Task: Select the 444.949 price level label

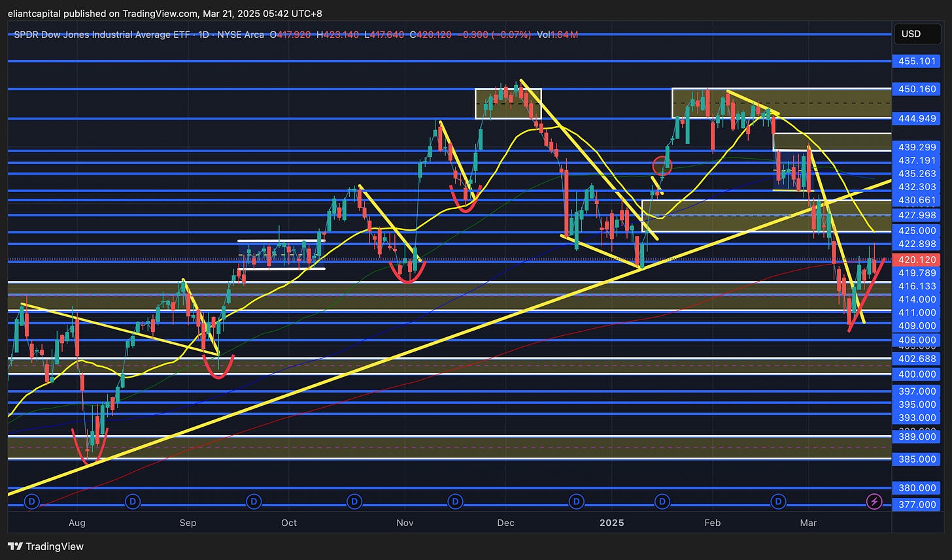Action: coord(918,118)
